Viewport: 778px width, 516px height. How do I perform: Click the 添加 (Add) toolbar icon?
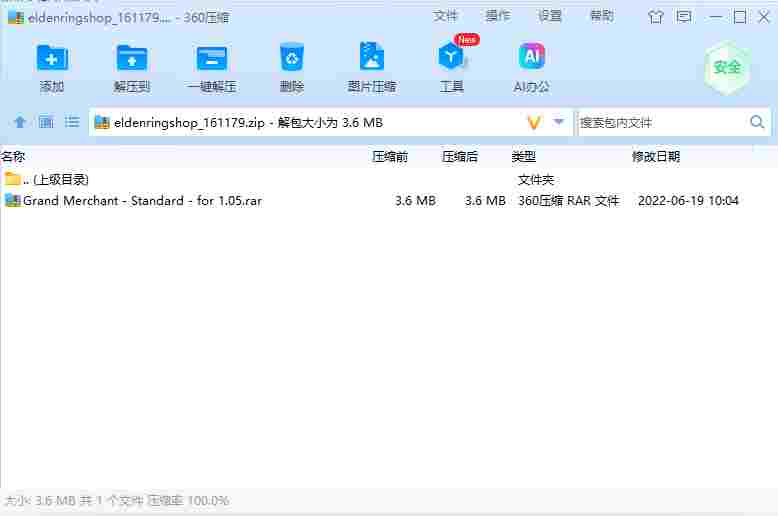(52, 58)
